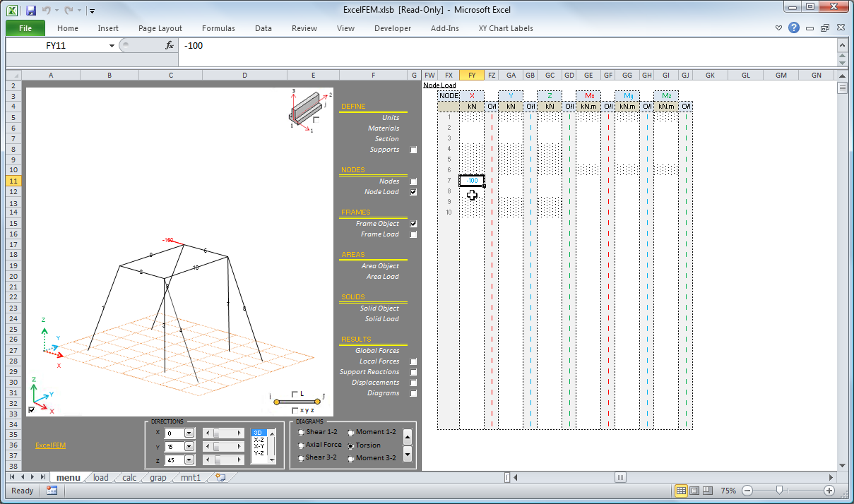The image size is (854, 504).
Task: Switch to the calc sheet tab
Action: coord(129,477)
